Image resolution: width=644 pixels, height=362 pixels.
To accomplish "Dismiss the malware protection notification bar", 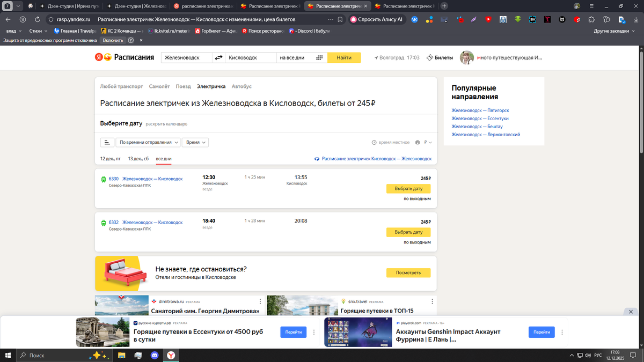I will point(141,40).
